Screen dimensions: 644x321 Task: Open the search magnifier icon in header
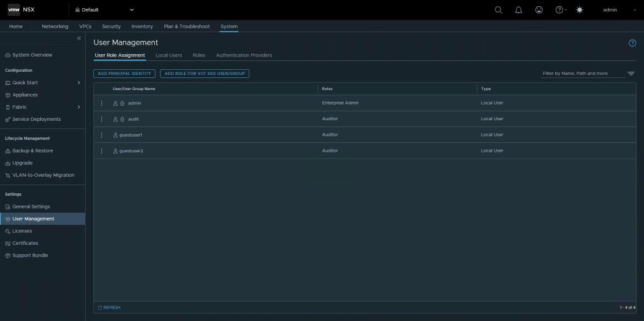(x=499, y=9)
